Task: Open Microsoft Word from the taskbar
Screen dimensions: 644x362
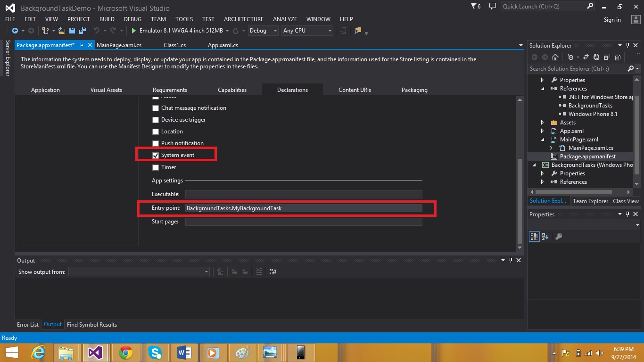Action: 184,353
